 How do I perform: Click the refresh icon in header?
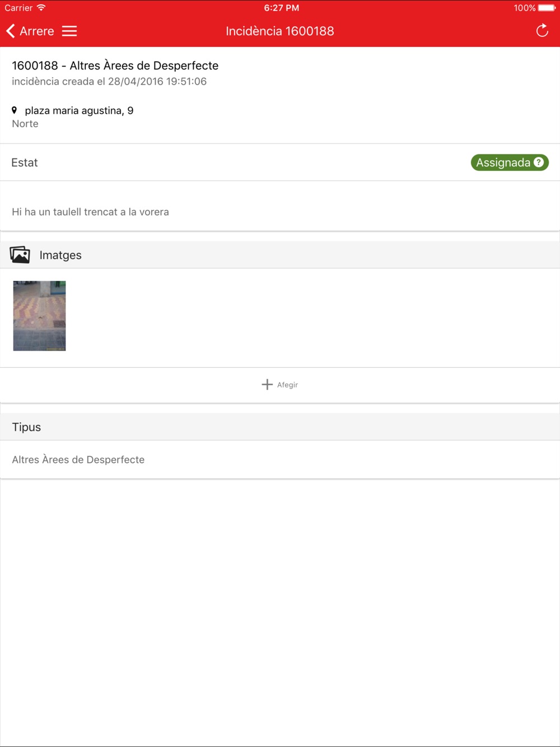click(x=542, y=31)
